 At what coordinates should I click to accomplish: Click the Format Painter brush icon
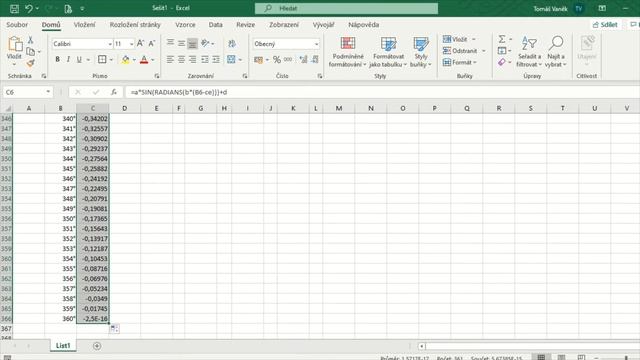pos(30,63)
